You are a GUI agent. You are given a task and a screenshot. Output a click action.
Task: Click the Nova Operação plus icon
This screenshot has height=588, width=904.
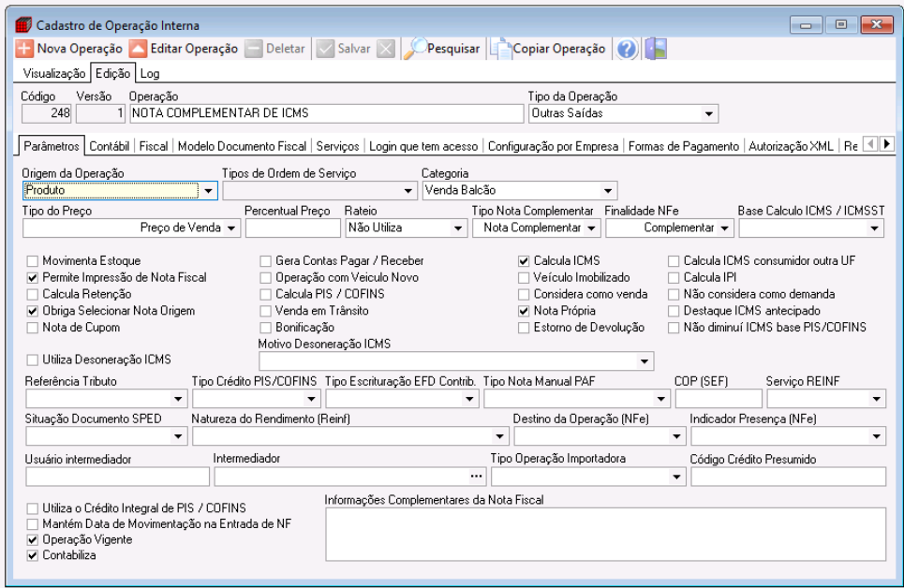pos(24,49)
